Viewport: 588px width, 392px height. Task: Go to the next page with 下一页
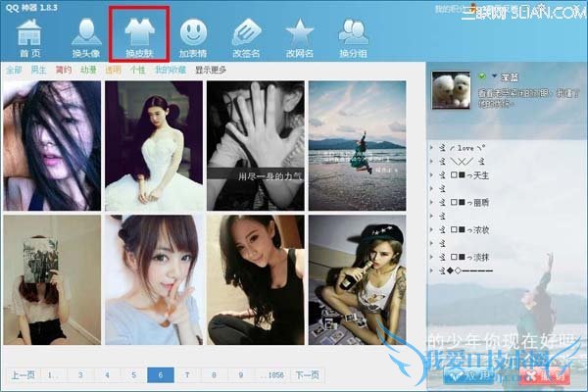point(307,374)
